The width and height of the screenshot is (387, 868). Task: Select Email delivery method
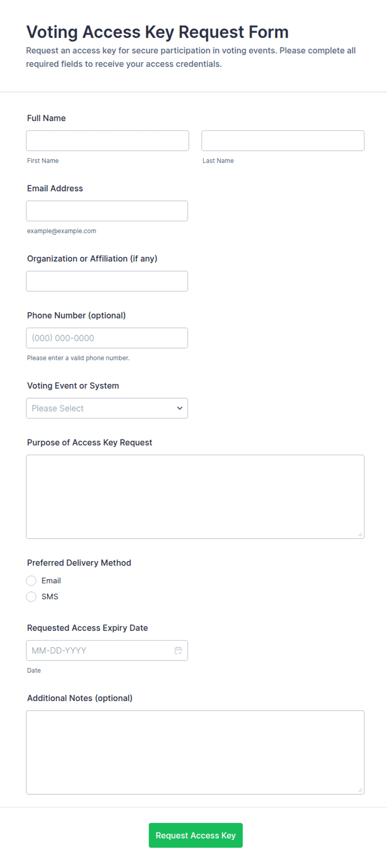[31, 581]
